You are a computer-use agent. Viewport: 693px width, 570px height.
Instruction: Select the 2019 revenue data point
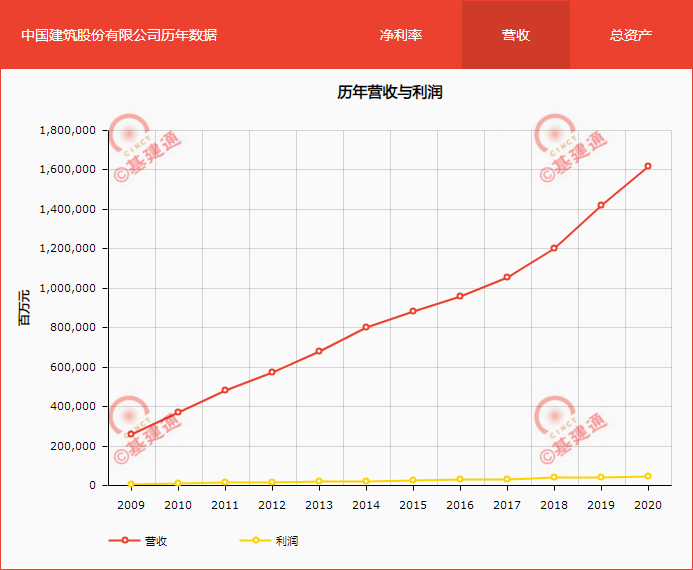pos(601,205)
